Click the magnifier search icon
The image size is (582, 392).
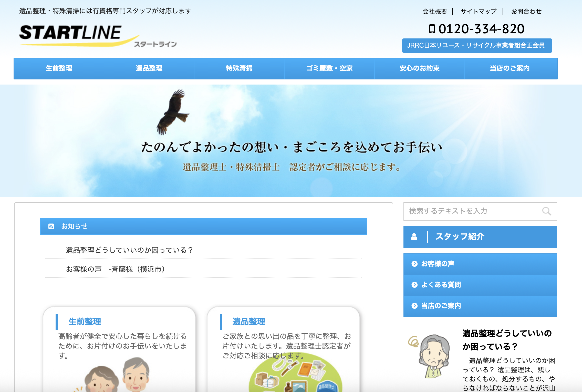click(546, 211)
